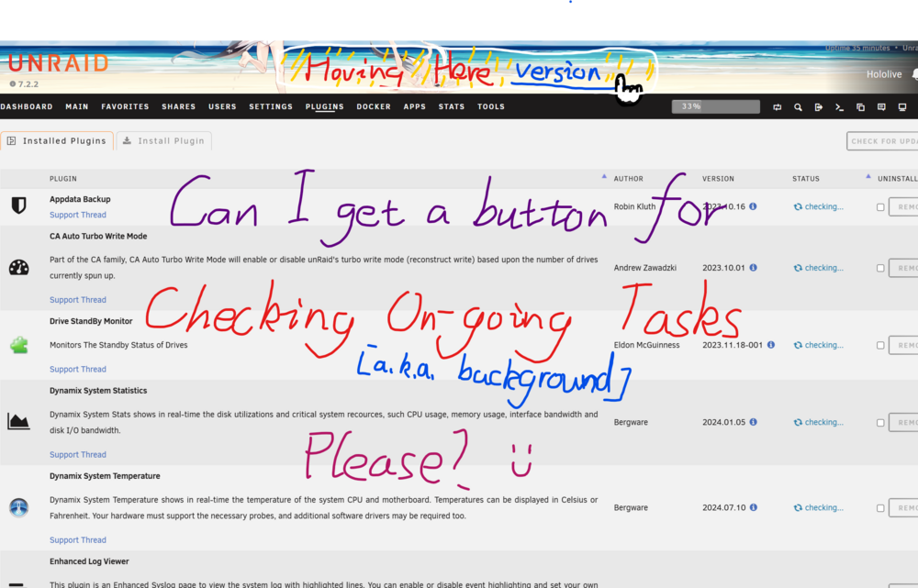Open the Tools menu item
Image resolution: width=918 pixels, height=588 pixels.
pyautogui.click(x=490, y=106)
